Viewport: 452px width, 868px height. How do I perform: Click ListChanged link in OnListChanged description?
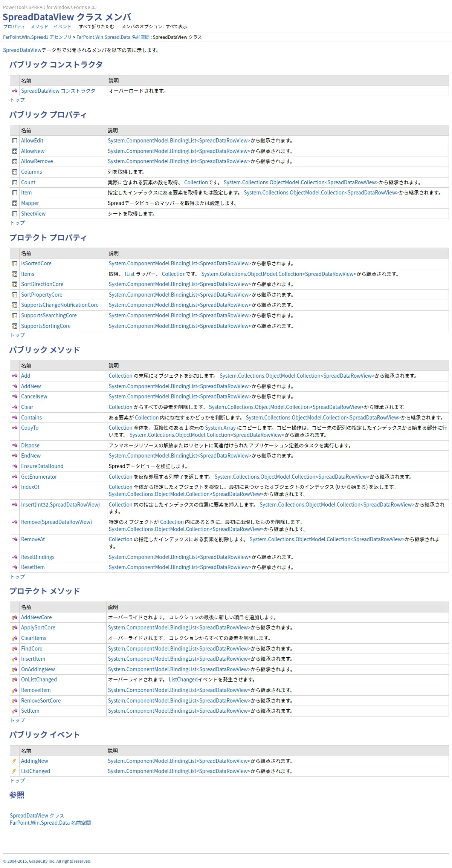point(183,680)
